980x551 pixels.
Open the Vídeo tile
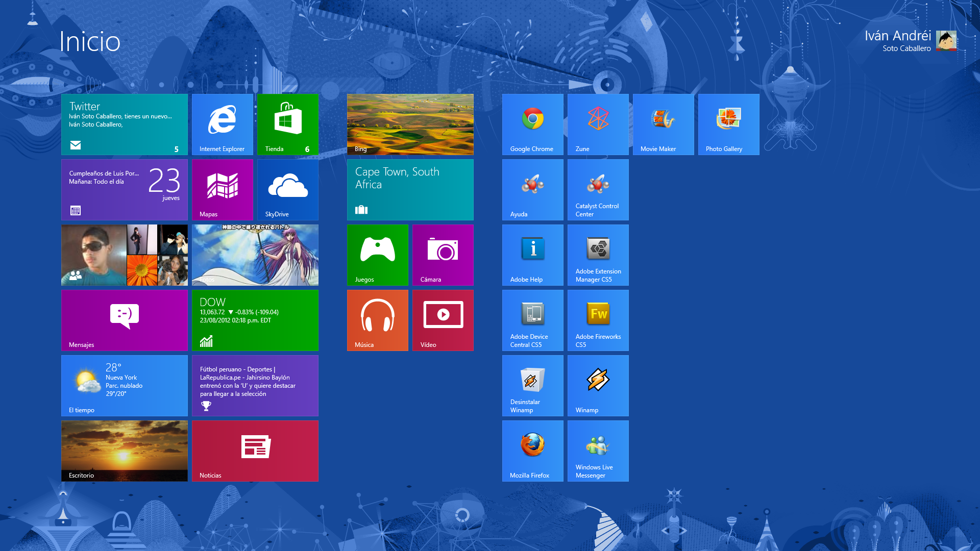[443, 320]
